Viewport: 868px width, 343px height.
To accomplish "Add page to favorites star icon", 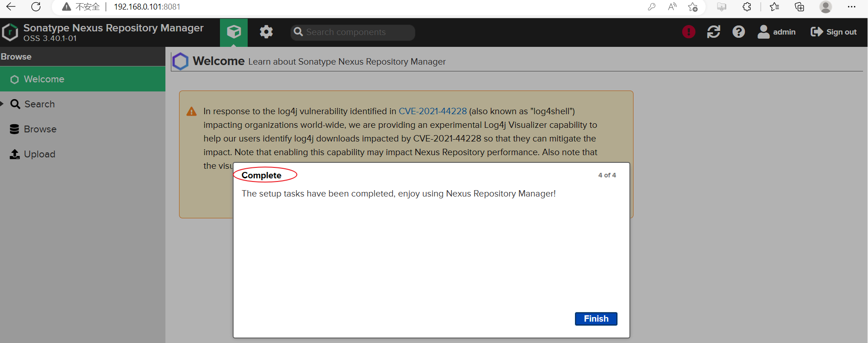I will (693, 7).
